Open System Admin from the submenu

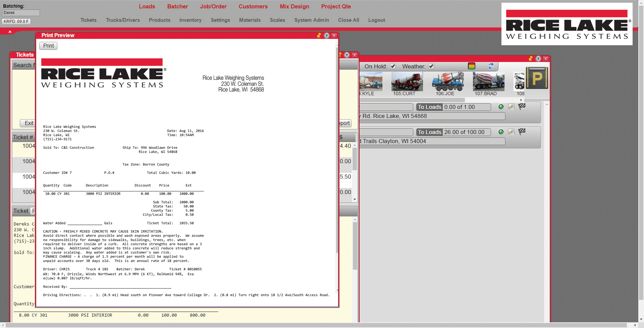(312, 20)
